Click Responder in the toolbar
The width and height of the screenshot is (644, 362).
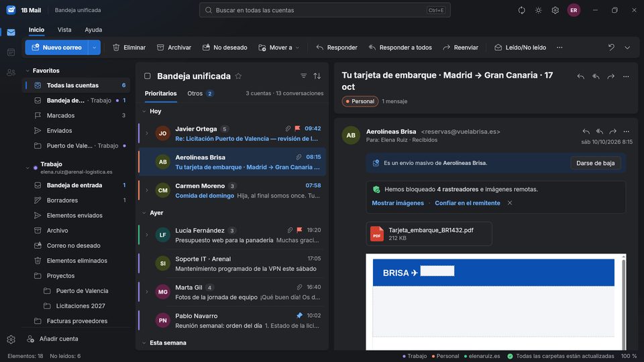click(x=337, y=48)
